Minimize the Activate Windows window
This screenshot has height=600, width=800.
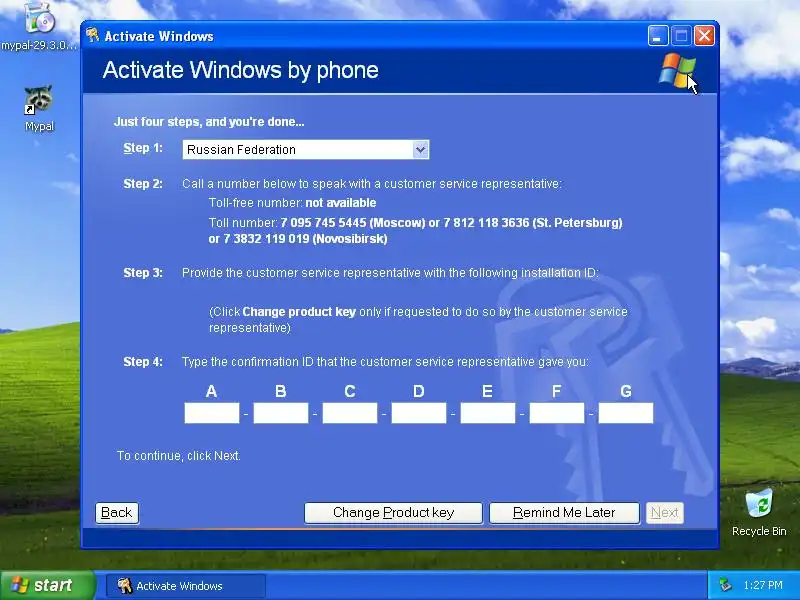[658, 36]
